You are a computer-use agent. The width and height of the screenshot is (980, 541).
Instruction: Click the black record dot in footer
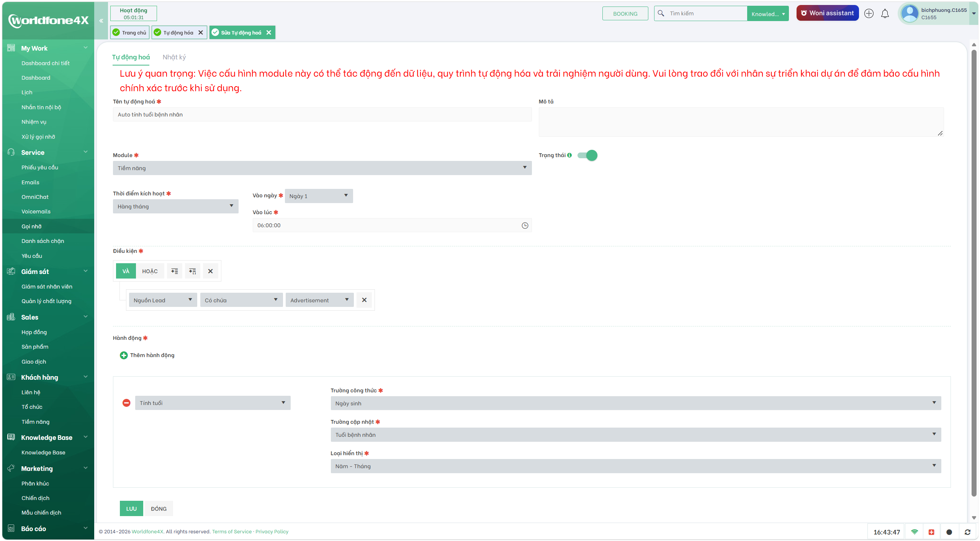pyautogui.click(x=949, y=532)
